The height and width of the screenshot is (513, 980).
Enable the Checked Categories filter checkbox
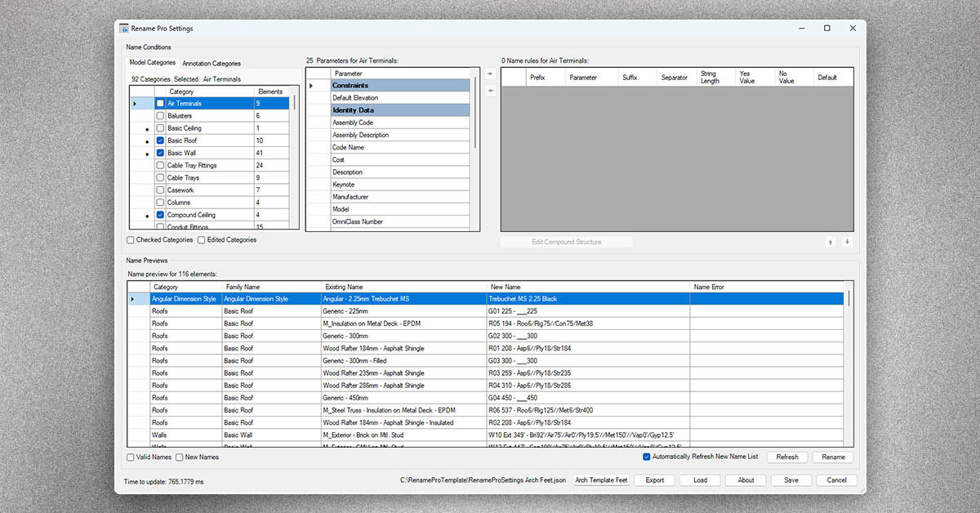click(131, 240)
